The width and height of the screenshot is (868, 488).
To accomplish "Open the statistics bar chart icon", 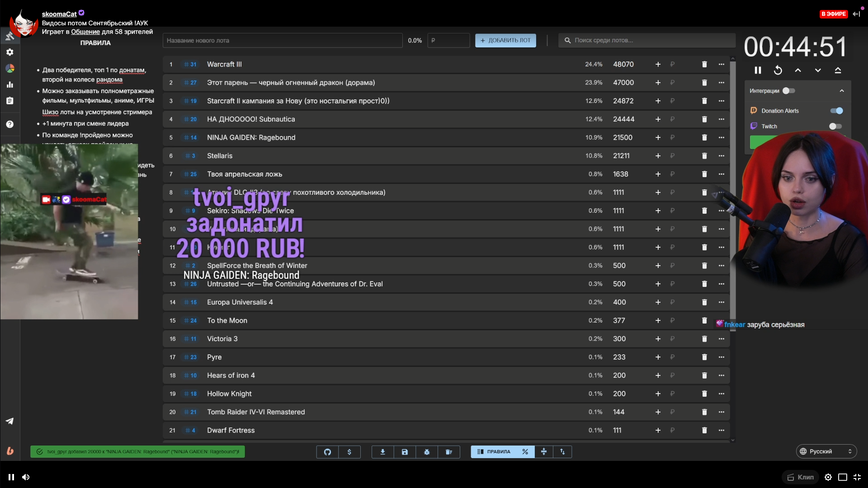I will point(9,84).
